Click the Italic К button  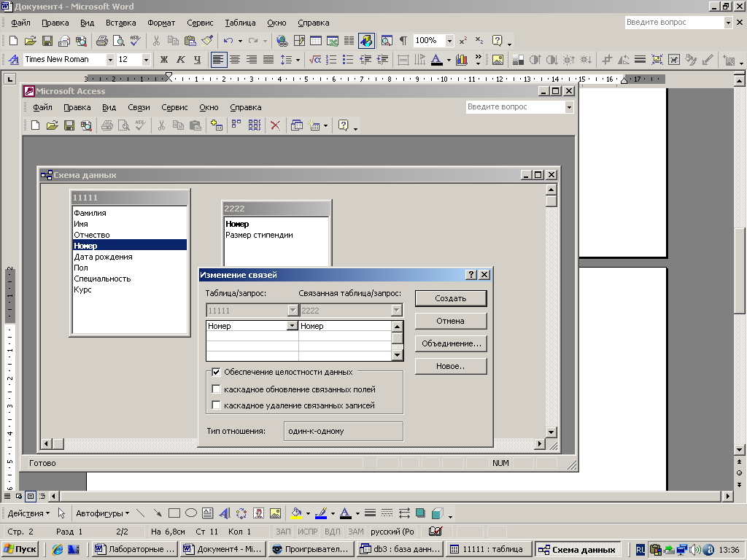(181, 60)
